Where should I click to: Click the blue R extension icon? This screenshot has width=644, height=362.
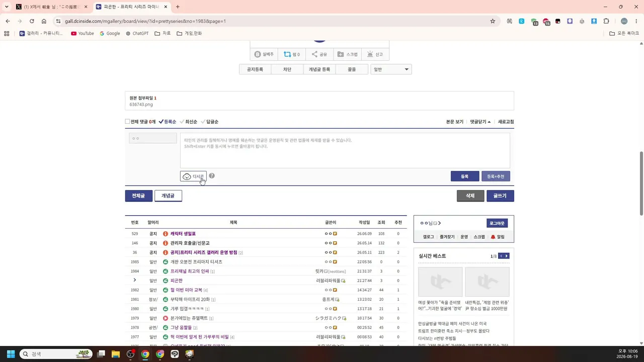coord(522,21)
